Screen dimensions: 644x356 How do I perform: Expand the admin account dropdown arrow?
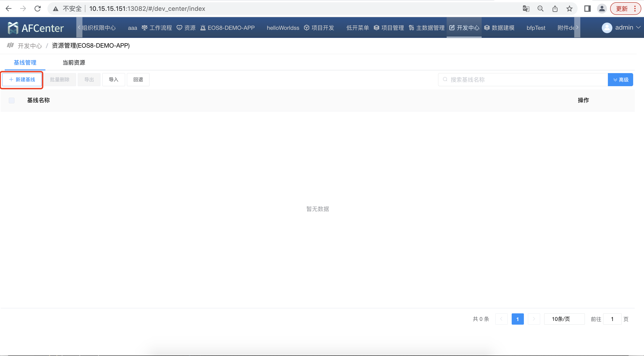638,28
